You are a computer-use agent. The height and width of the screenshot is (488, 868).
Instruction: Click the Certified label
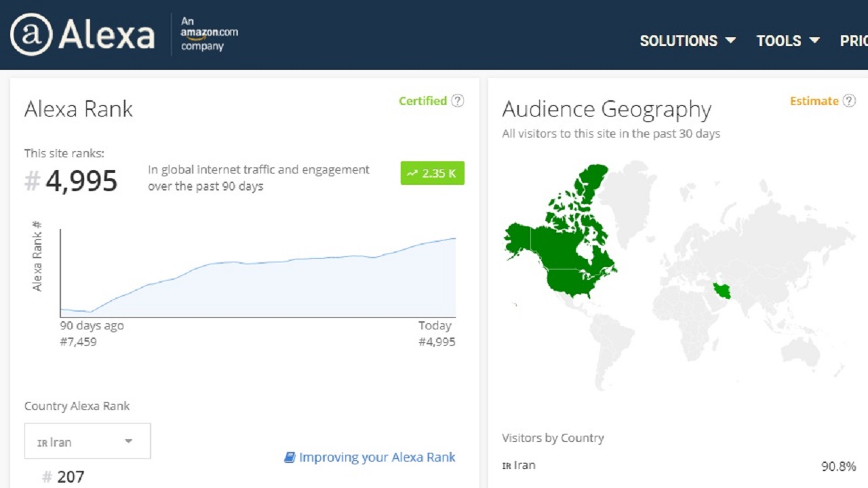[422, 101]
